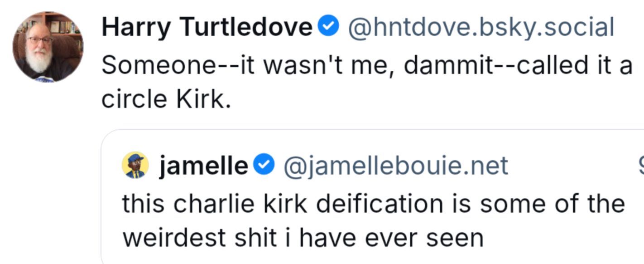Click the "weirdest shit i have ever seen" line
The image size is (644, 264).
coord(303,237)
